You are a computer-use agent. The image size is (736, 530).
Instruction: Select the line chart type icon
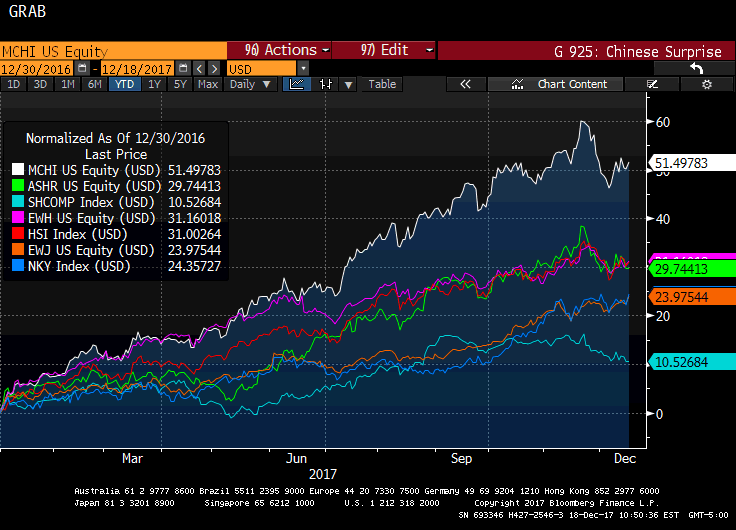tap(297, 84)
